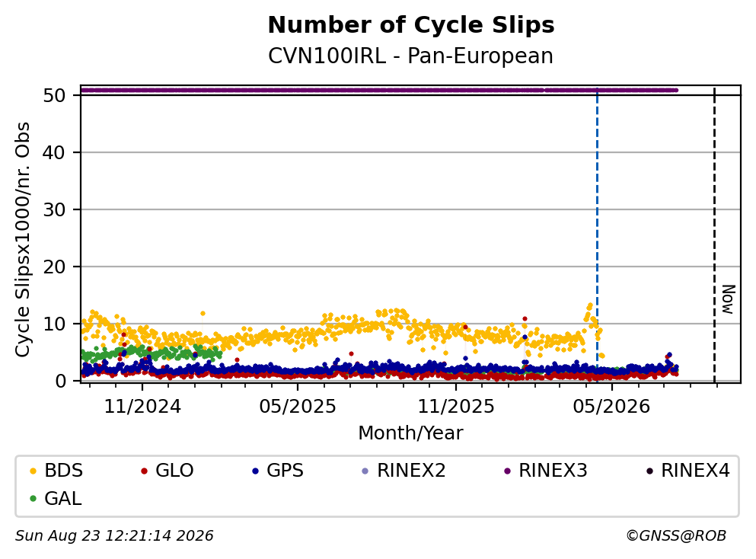Click the 'CVN100IRL - Pan-European' subtitle
The width and height of the screenshot is (756, 559).
point(410,56)
